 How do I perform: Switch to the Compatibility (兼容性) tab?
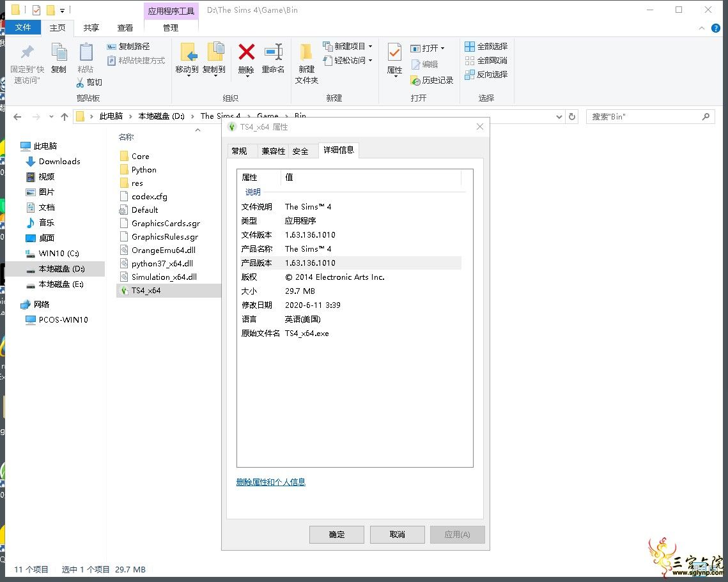(273, 151)
